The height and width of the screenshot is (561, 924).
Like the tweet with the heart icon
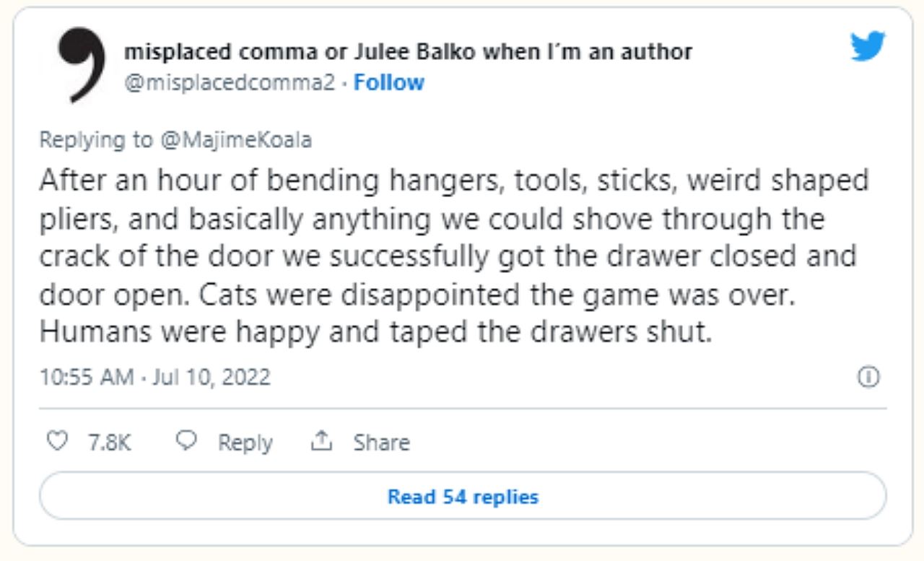pos(56,441)
